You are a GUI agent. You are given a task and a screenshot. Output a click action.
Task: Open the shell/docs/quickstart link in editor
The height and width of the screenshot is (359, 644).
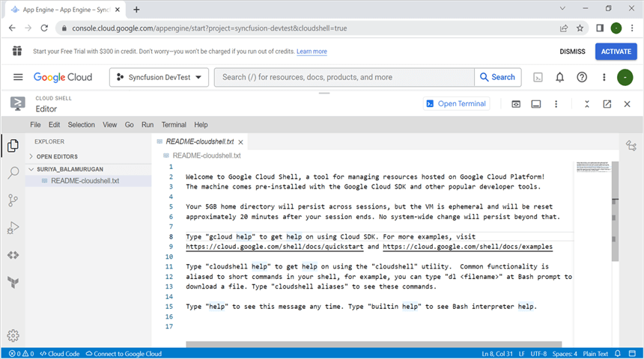point(274,247)
